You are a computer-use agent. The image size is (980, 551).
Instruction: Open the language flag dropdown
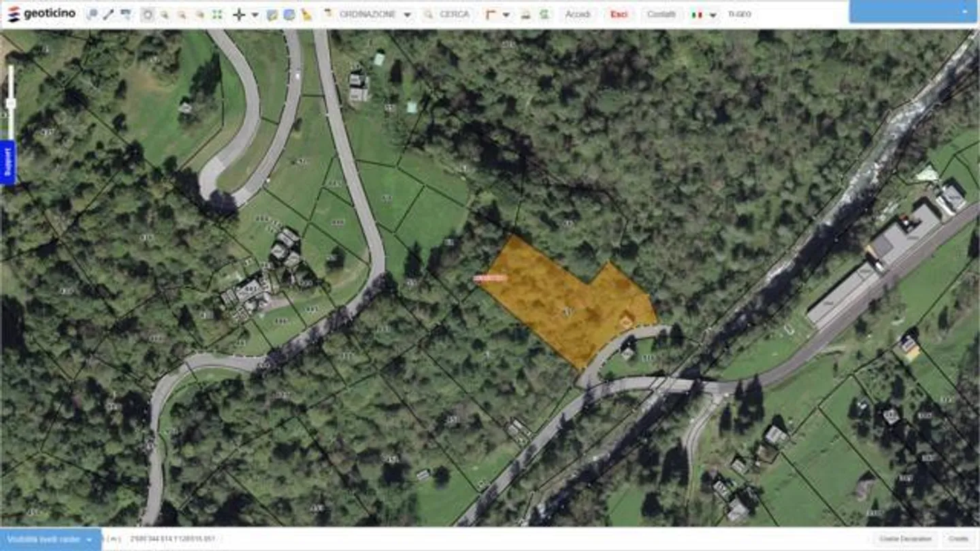coord(713,14)
